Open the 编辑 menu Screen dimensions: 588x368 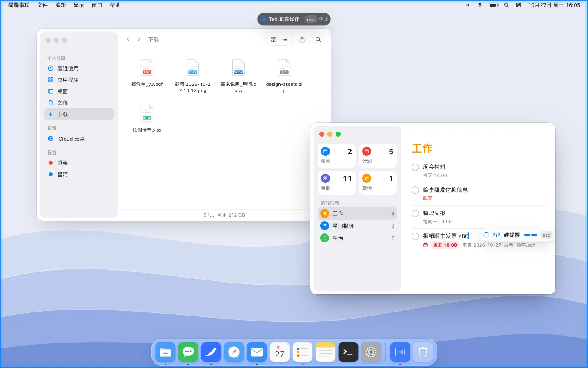pyautogui.click(x=60, y=5)
